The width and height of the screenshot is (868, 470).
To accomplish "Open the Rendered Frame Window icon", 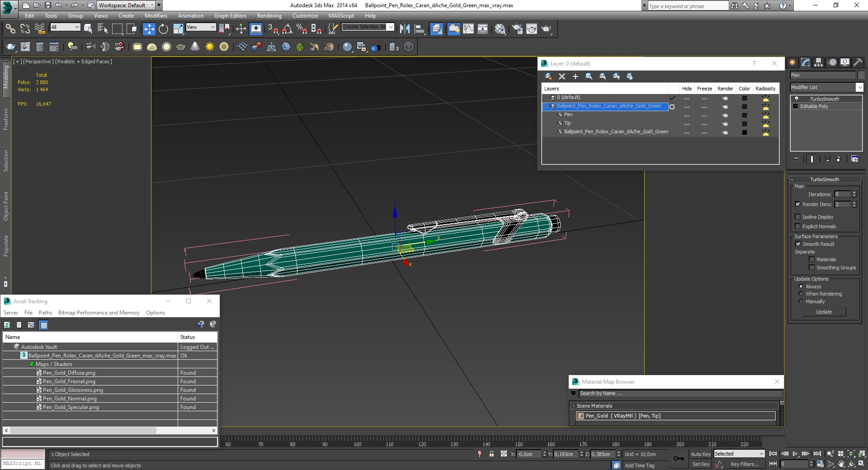I will click(532, 29).
